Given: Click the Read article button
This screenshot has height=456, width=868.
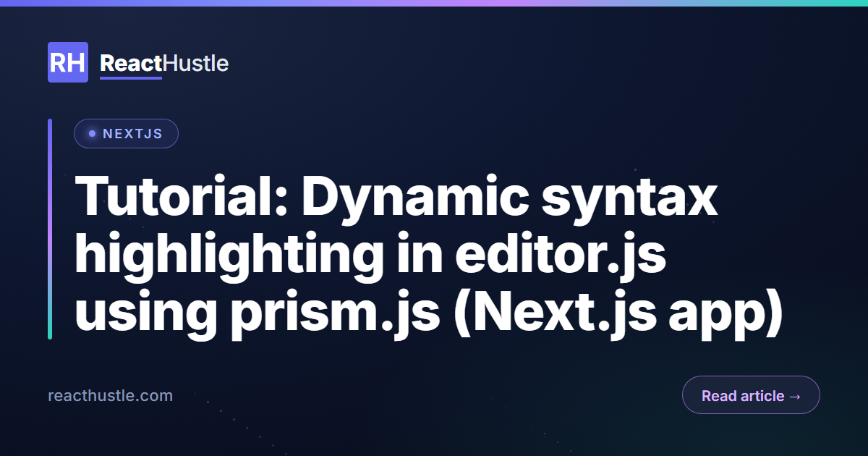Looking at the screenshot, I should point(751,395).
